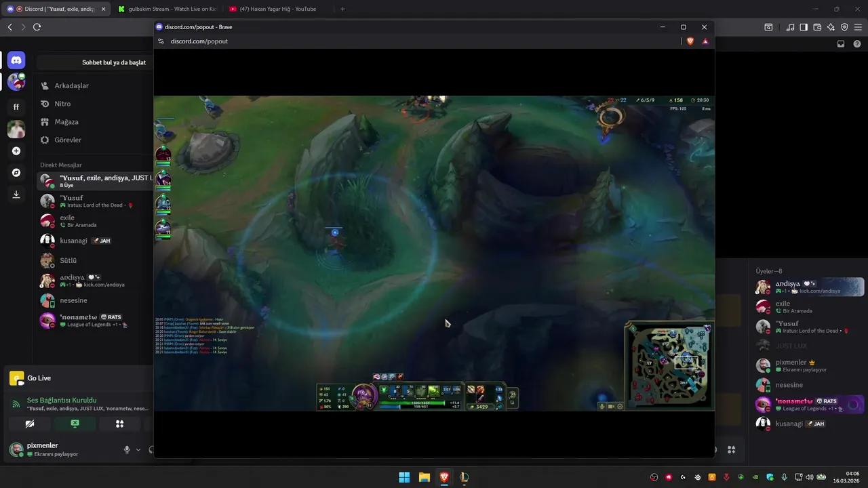The image size is (868, 488).
Task: Click League minimap in stream
Action: pos(669,366)
